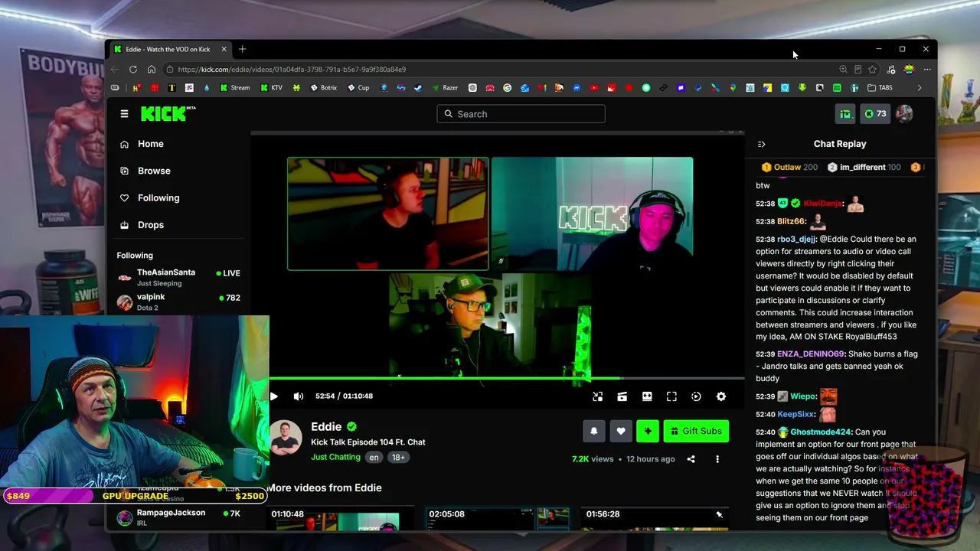Click im_different in the chat leaderboard
The image size is (980, 551).
tap(864, 167)
